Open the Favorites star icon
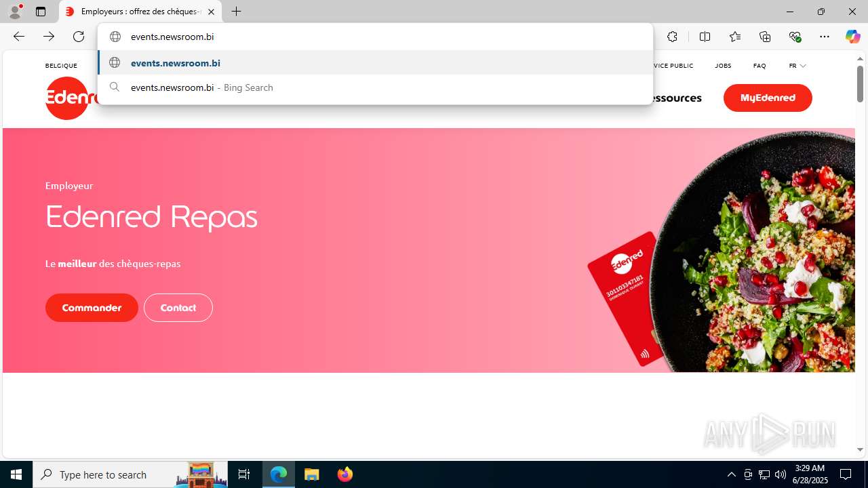This screenshot has height=488, width=868. [735, 37]
